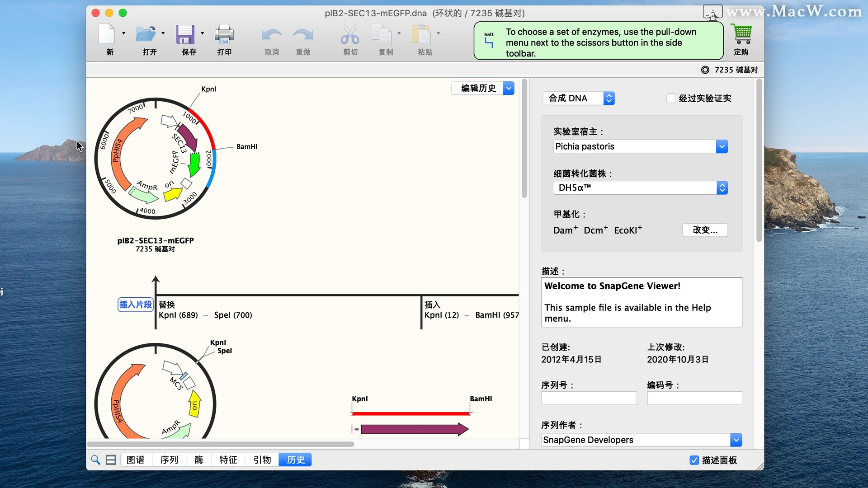Click the 插入片段 label button
This screenshot has width=868, height=488.
coord(135,305)
